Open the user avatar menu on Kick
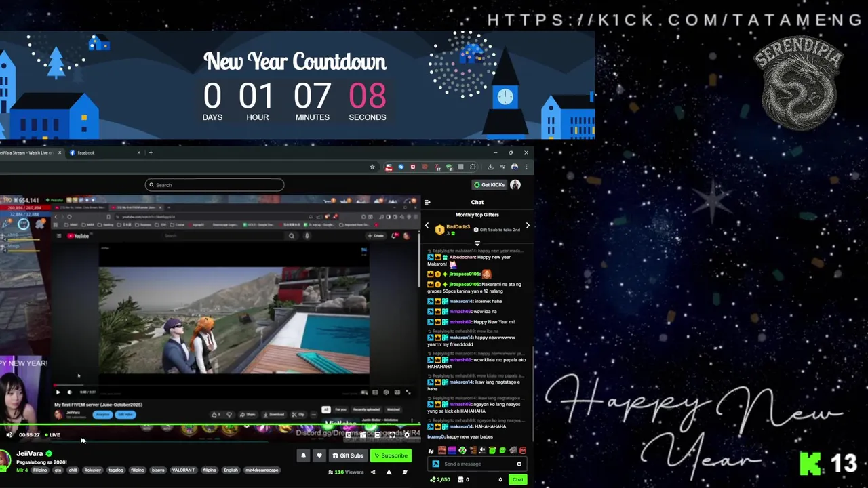The image size is (868, 488). (515, 185)
